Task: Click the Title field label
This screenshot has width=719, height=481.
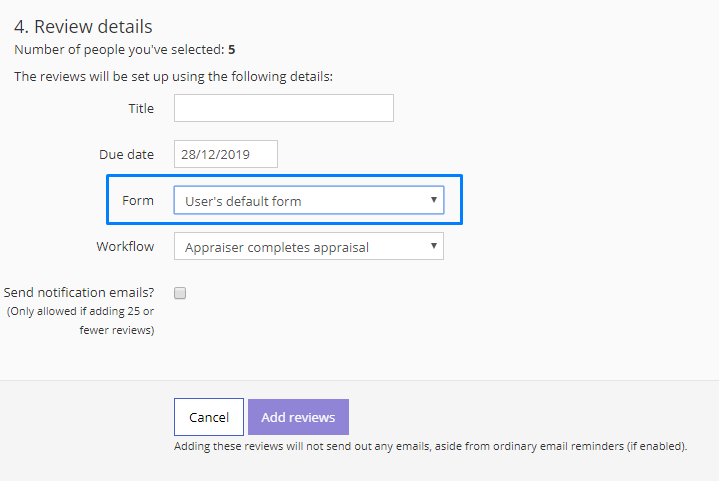Action: point(141,109)
